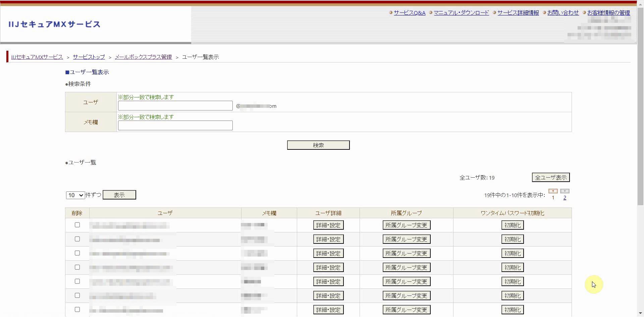Click the 所属グループ column header
Viewport: 644px width, 317px height.
pyautogui.click(x=406, y=213)
